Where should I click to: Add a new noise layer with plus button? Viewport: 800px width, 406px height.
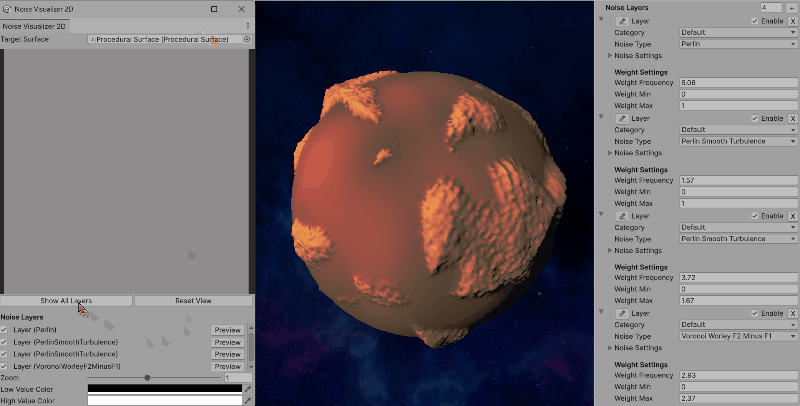pos(792,8)
